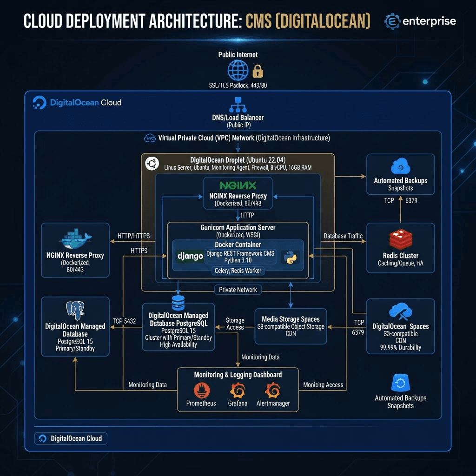Click the 'TCP 5432' connection label

tap(124, 321)
